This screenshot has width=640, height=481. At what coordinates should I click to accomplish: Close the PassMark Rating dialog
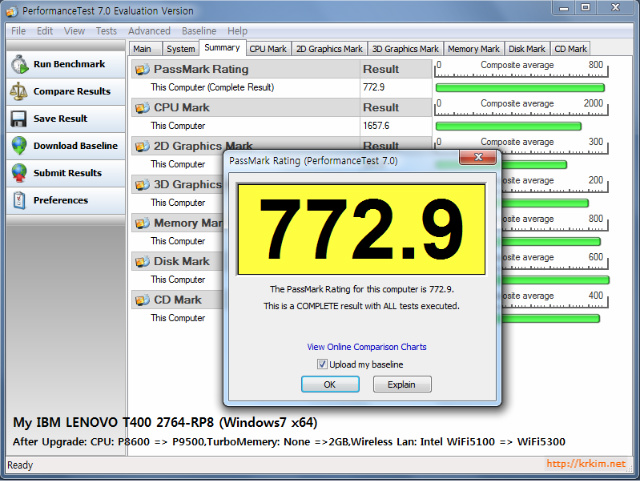click(x=478, y=157)
